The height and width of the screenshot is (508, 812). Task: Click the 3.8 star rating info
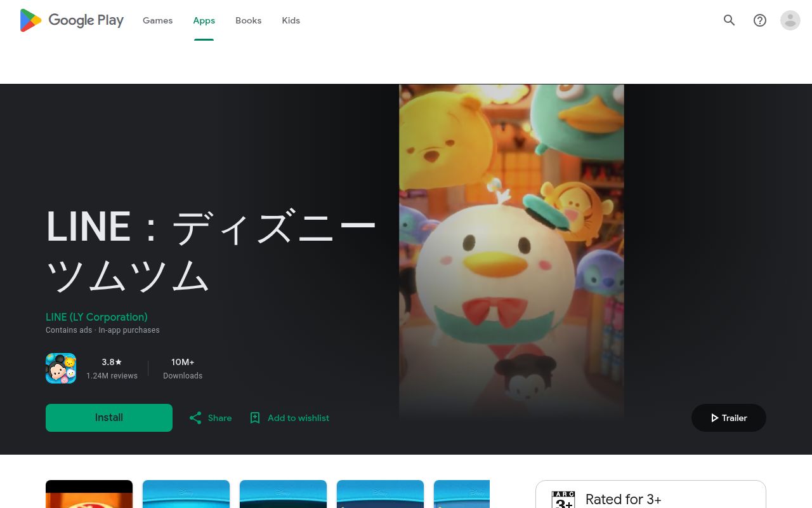click(x=112, y=362)
